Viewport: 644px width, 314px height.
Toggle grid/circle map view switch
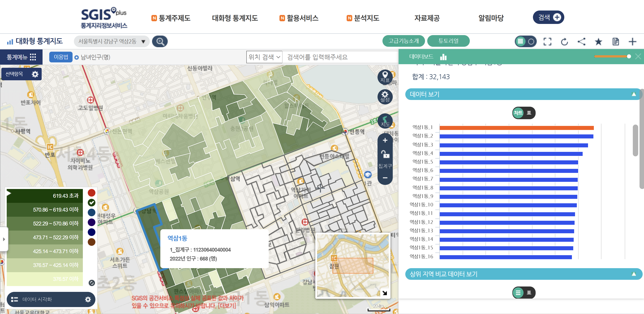526,41
